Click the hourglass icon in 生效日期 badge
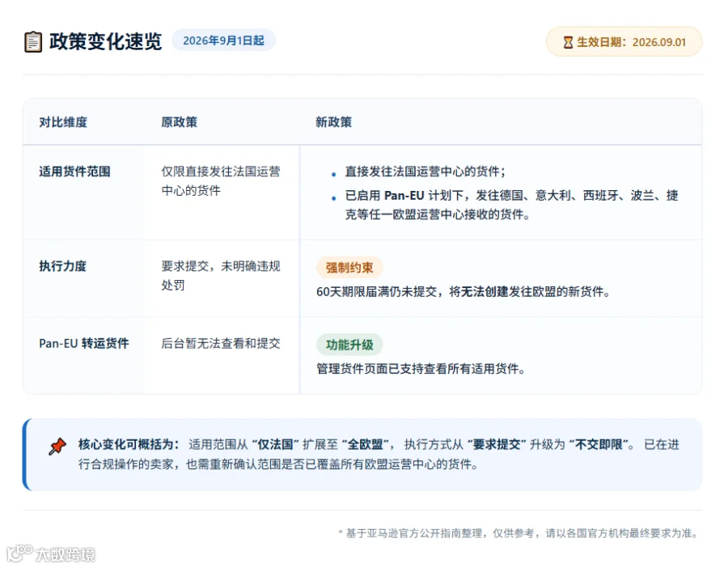This screenshot has height=568, width=728. 568,42
